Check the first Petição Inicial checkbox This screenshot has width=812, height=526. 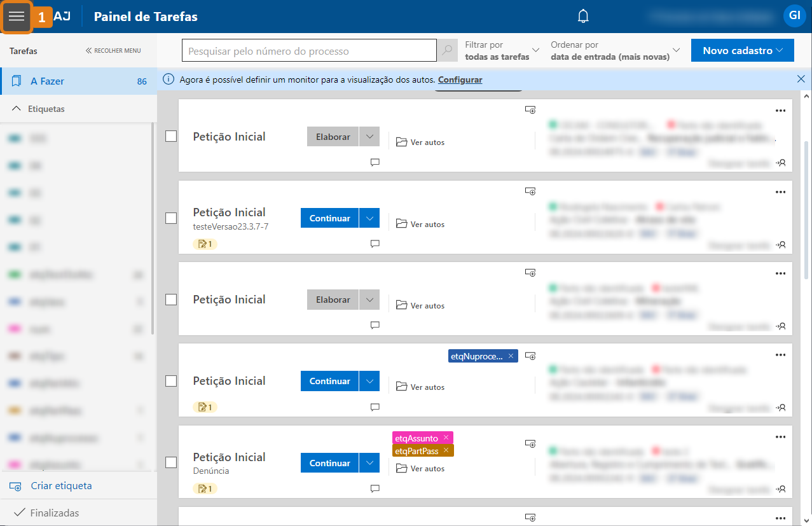tap(171, 136)
